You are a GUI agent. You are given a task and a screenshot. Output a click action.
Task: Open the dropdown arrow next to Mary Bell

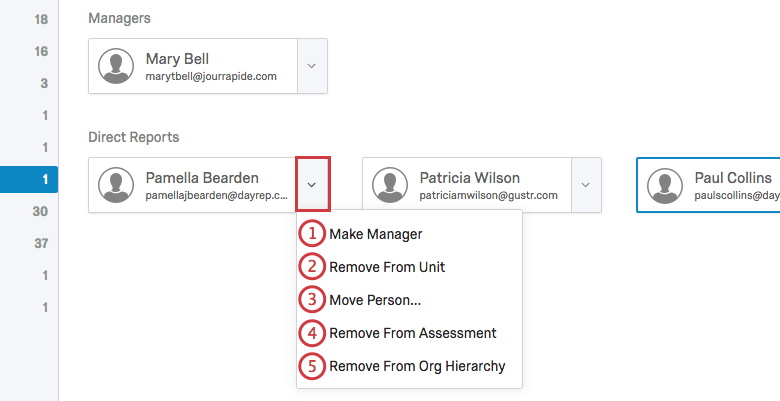pos(312,66)
